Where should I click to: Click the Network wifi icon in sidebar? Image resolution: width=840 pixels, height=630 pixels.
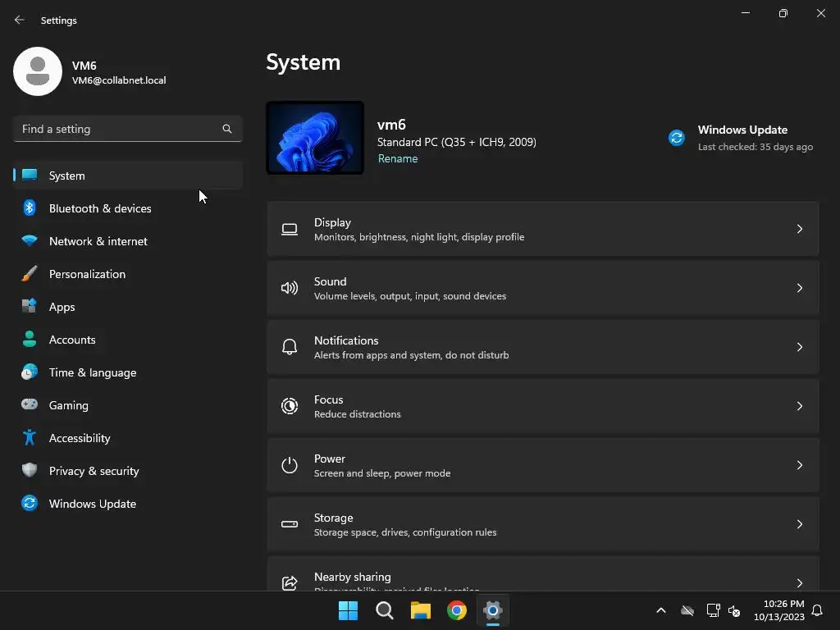(x=30, y=240)
